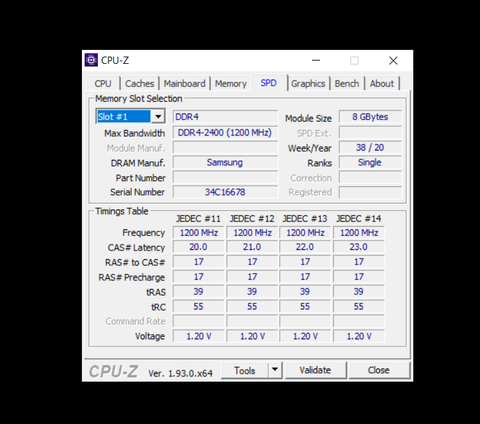Switch to the Bench tab
The width and height of the screenshot is (480, 424).
pyautogui.click(x=347, y=83)
